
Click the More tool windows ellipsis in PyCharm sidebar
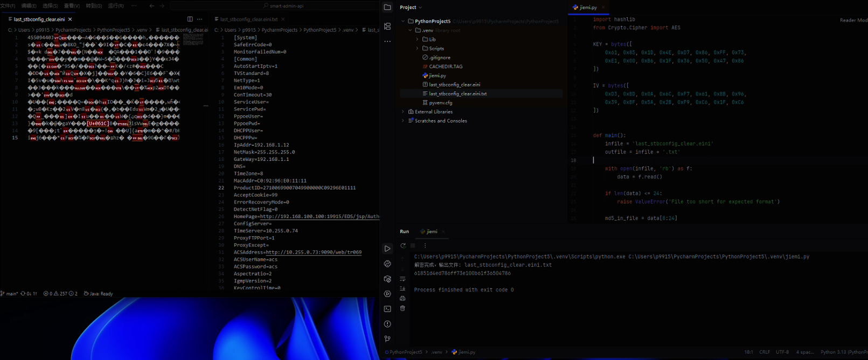pos(387,41)
